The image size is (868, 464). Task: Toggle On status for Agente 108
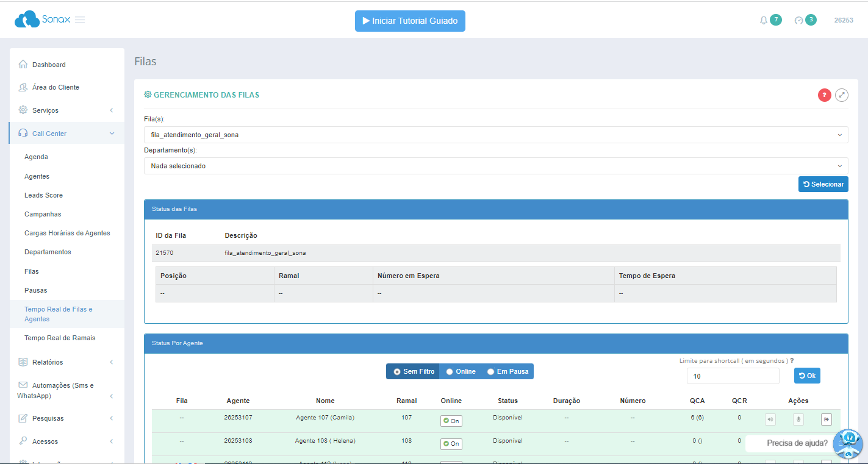click(x=451, y=444)
